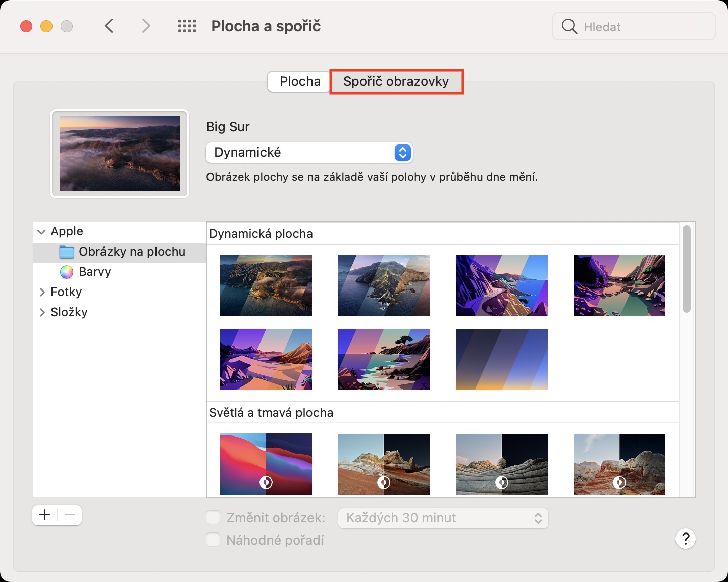Choose the illustrated beach with tree wallpaper

pos(384,359)
